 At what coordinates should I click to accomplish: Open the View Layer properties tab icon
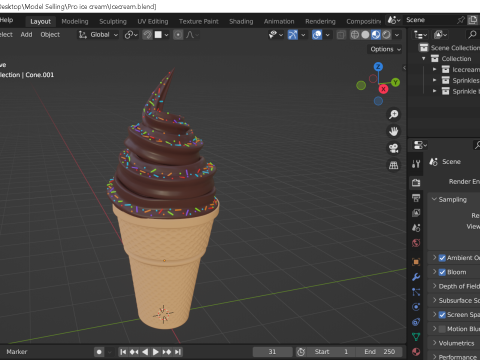tap(416, 213)
